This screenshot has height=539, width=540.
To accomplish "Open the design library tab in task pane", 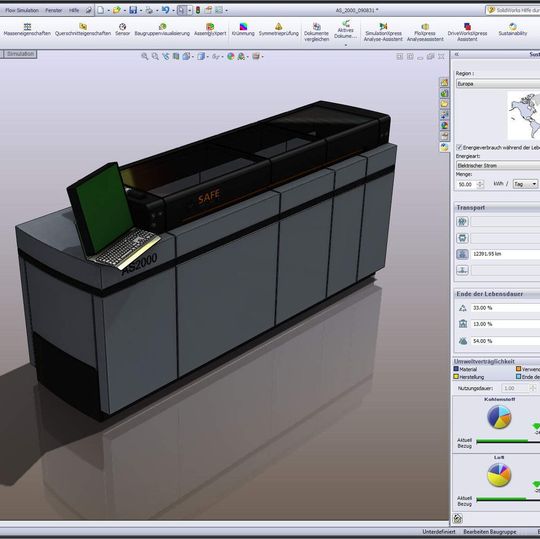I will [x=444, y=93].
